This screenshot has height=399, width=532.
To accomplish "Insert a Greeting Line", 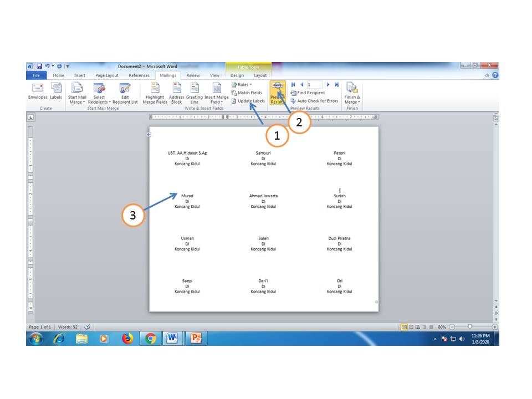I will pyautogui.click(x=195, y=93).
